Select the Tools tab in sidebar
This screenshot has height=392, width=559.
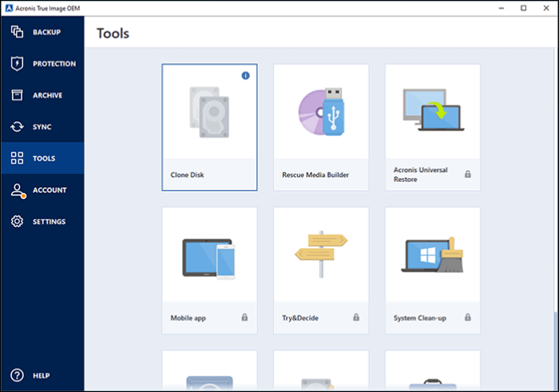point(43,158)
